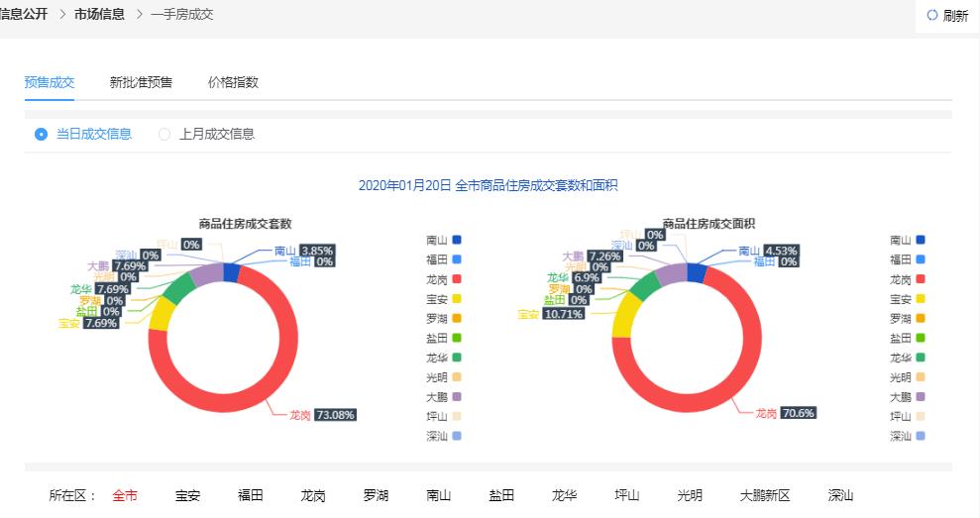Toggle 大鹏 swatch in the 成交面积 chart legend
980x518 pixels.
click(x=921, y=397)
